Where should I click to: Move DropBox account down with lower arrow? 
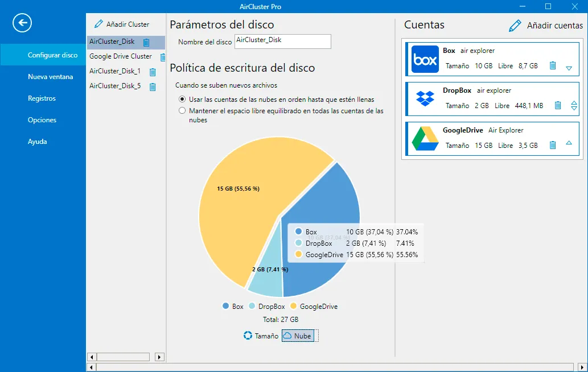(x=574, y=108)
